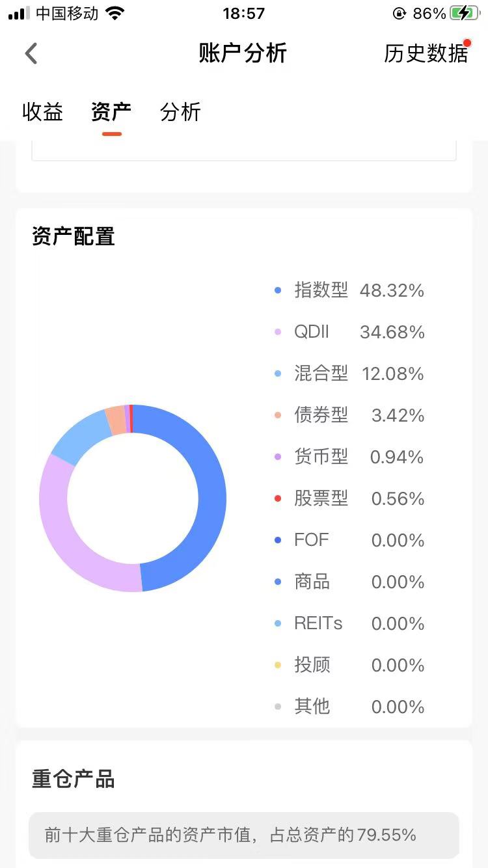Image resolution: width=488 pixels, height=868 pixels.
Task: Select the 资产 tab
Action: 111,112
